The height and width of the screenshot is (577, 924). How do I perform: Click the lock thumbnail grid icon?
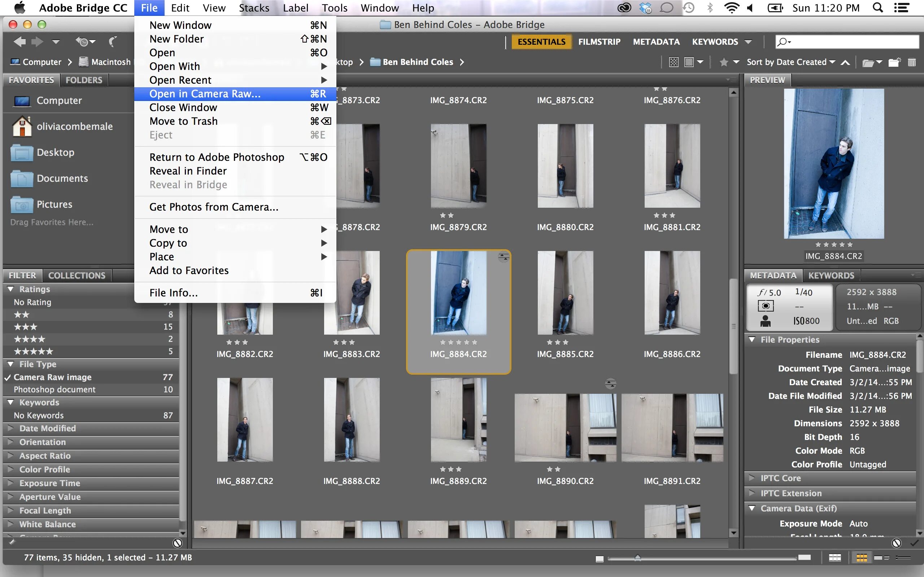[834, 558]
